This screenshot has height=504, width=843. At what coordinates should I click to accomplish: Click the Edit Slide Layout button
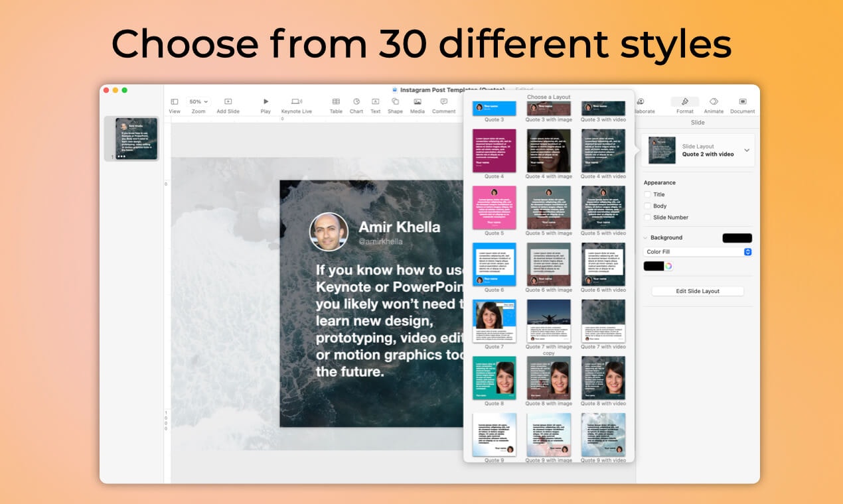pos(698,291)
